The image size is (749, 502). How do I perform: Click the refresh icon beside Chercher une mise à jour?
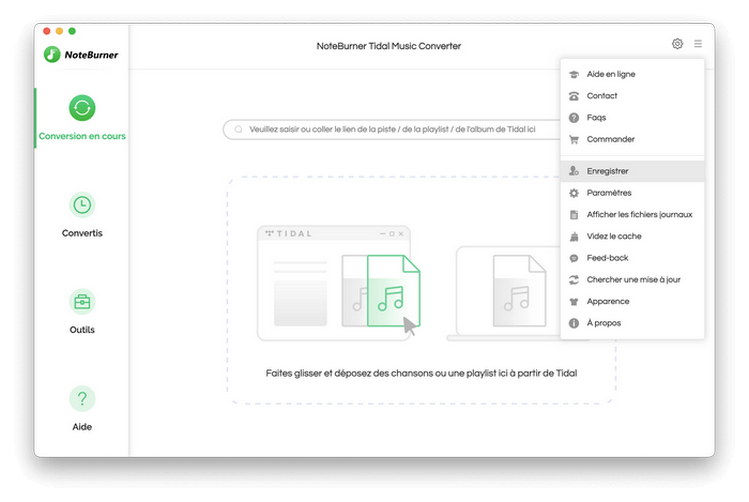(x=574, y=280)
